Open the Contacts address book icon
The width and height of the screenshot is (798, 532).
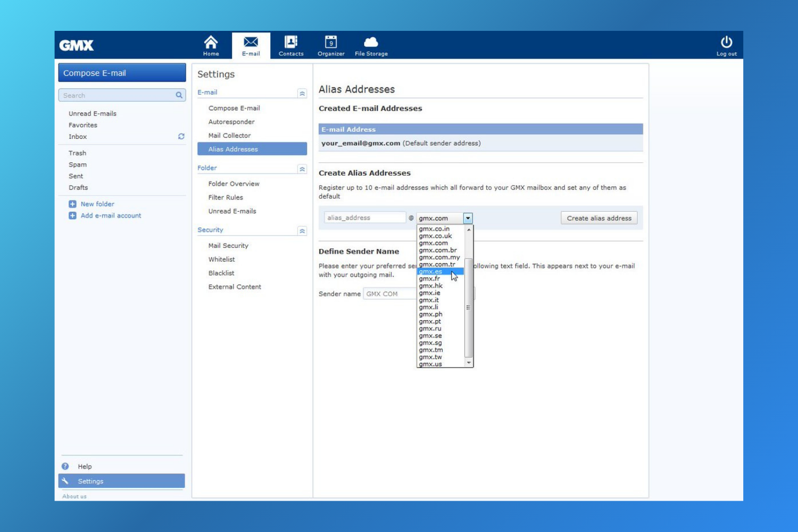pyautogui.click(x=291, y=43)
